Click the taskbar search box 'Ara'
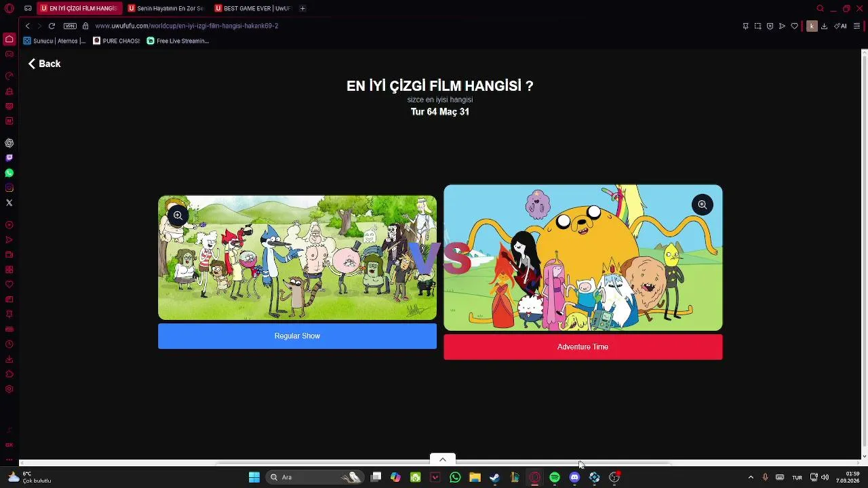 pyautogui.click(x=315, y=477)
